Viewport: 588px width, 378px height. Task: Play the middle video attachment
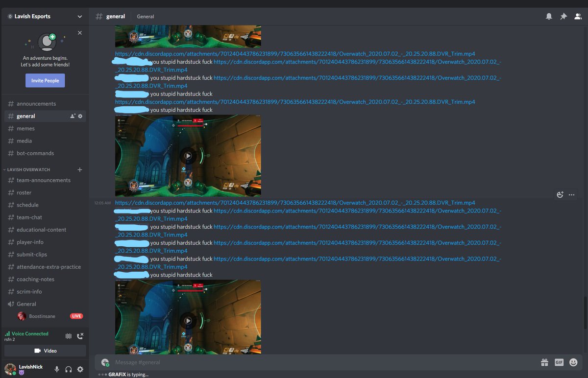pyautogui.click(x=188, y=156)
